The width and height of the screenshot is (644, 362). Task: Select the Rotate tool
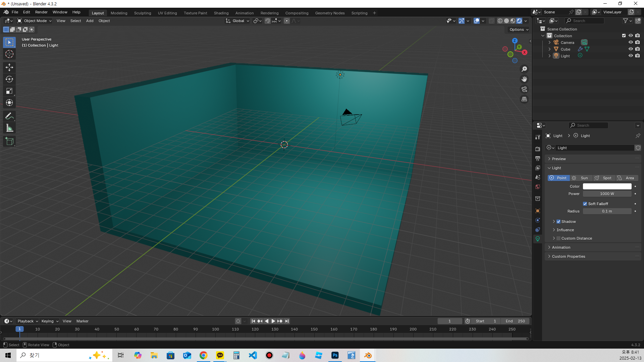tap(9, 79)
